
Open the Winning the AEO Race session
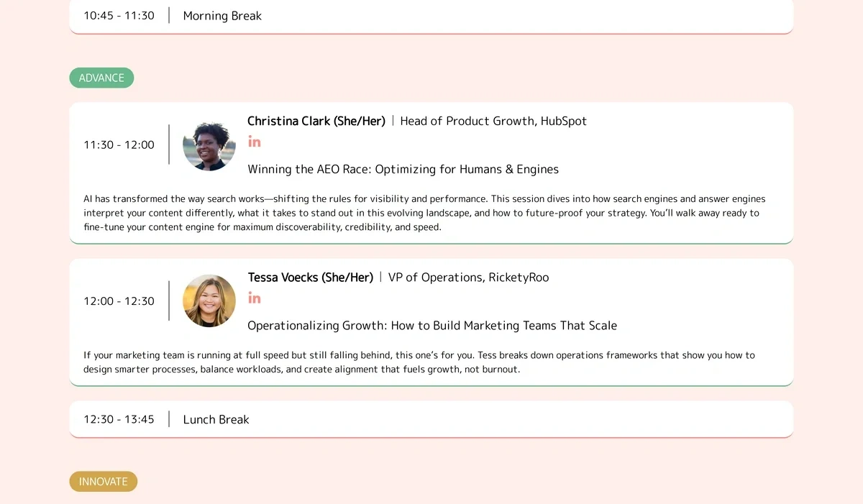[x=403, y=169]
